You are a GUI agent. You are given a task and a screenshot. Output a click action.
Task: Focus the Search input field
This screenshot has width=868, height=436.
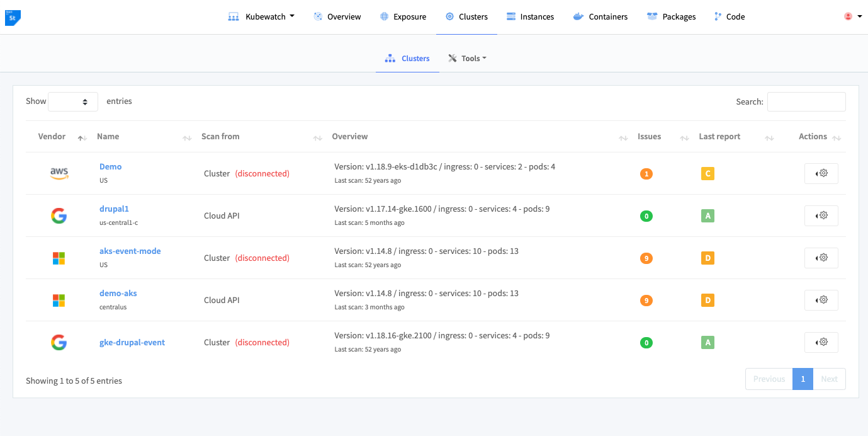(x=806, y=101)
